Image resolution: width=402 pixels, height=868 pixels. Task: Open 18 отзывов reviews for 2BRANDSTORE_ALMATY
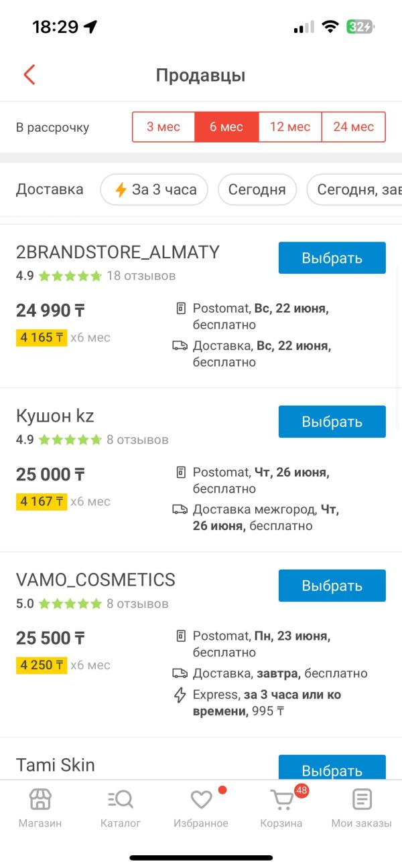click(141, 276)
